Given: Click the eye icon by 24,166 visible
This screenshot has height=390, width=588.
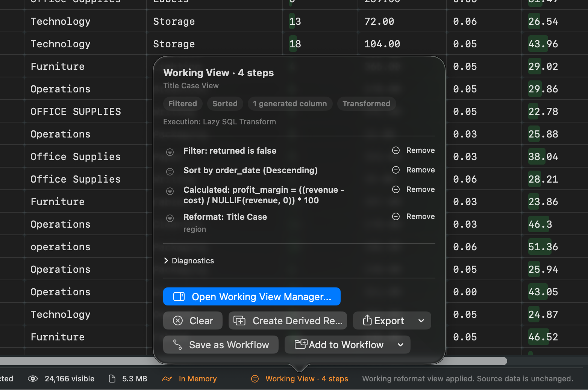Looking at the screenshot, I should click(x=33, y=379).
